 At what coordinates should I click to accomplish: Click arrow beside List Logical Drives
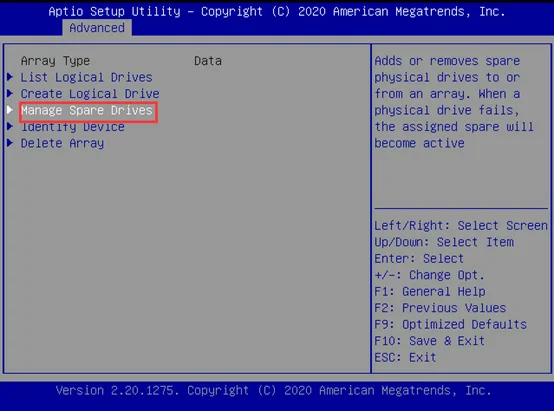coord(10,77)
